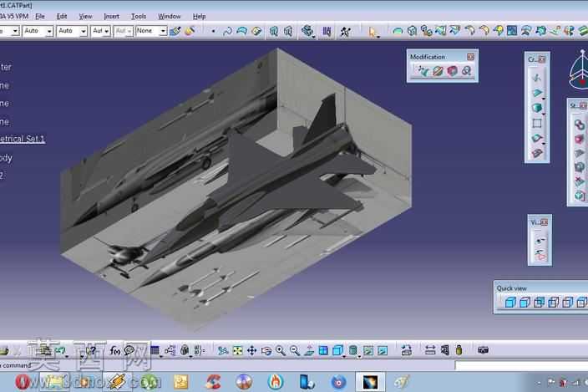This screenshot has width=588, height=392.
Task: Open the Design Table icon
Action: [155, 351]
